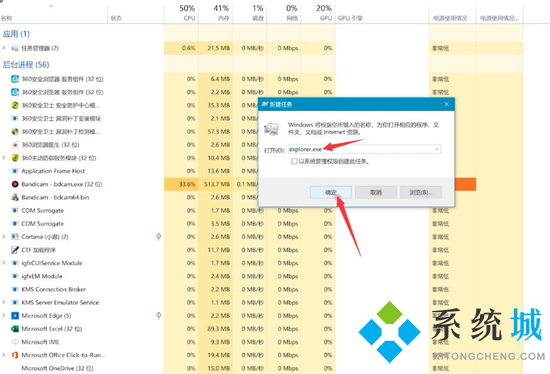550x374 pixels.
Task: Expand KMS Server Emulator Service process
Action: click(x=4, y=302)
